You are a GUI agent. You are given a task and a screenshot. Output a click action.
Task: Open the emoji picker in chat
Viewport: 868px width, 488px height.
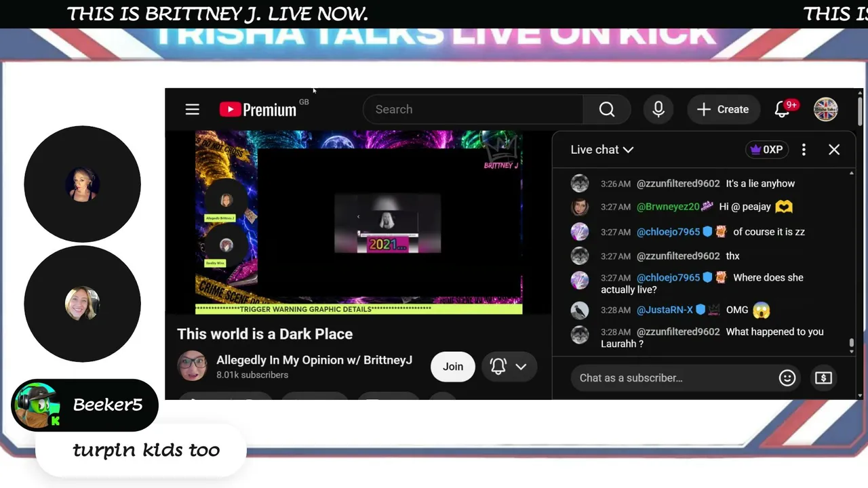[x=787, y=378]
